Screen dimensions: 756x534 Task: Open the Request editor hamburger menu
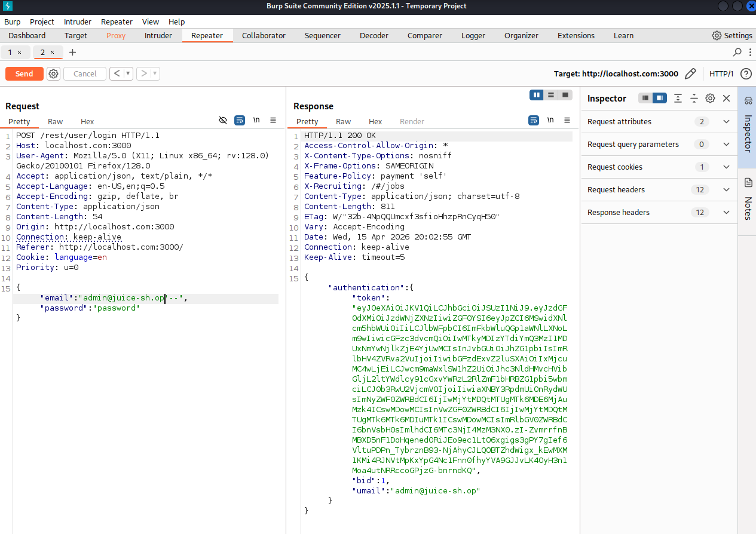(x=273, y=120)
